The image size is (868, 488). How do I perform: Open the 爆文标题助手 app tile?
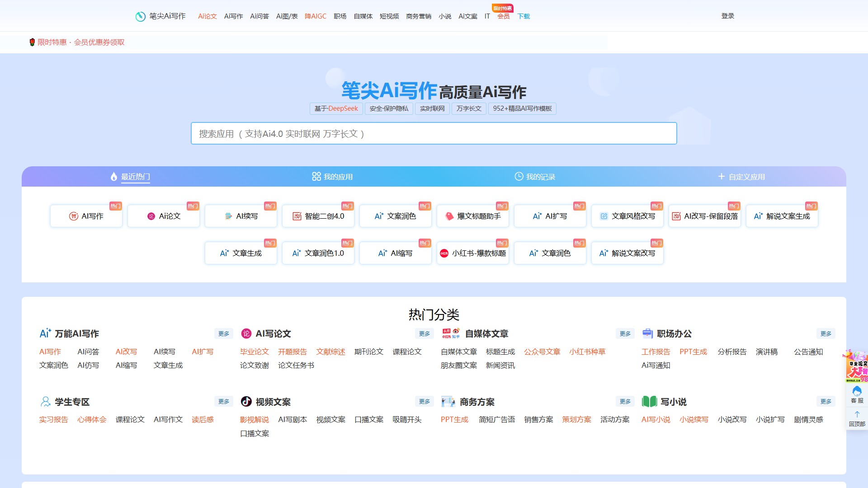point(473,216)
